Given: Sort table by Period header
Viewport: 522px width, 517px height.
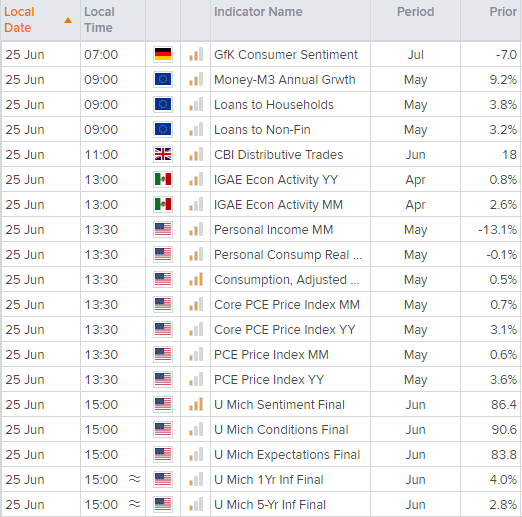Looking at the screenshot, I should tap(415, 12).
